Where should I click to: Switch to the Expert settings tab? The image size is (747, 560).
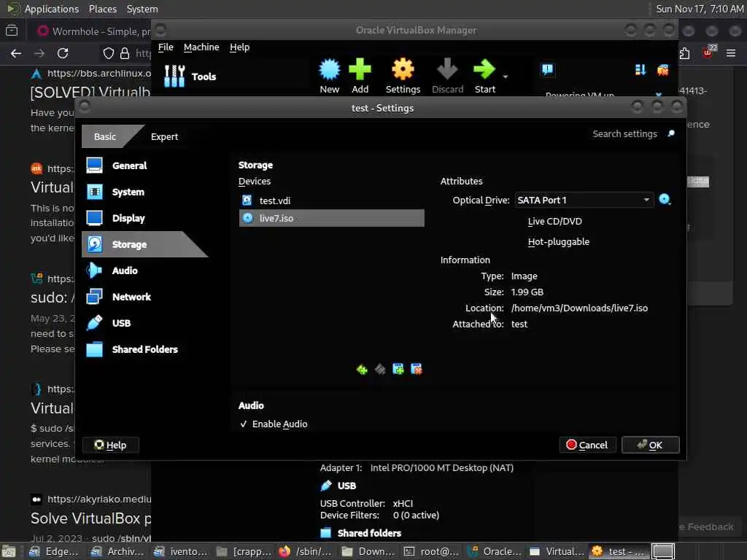[164, 136]
